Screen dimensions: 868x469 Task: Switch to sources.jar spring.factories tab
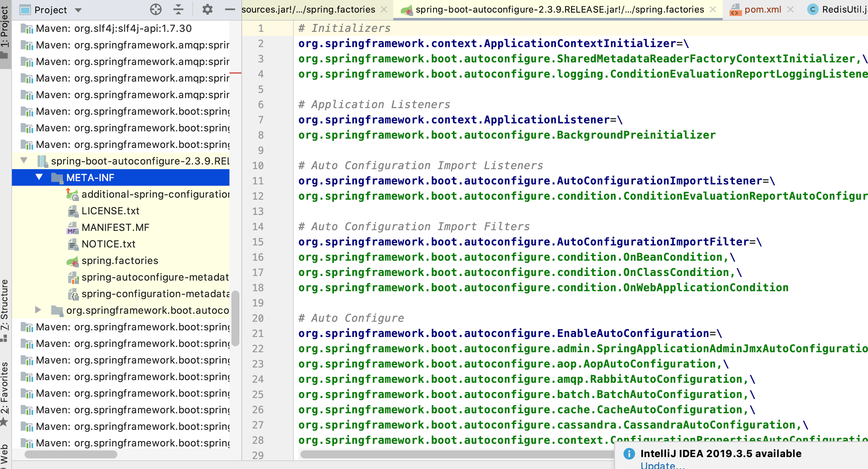click(308, 9)
